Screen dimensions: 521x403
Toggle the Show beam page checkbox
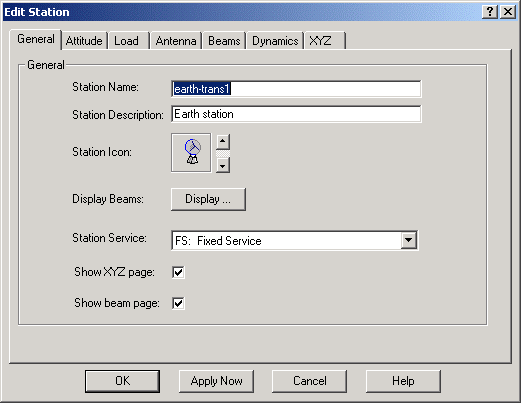178,303
